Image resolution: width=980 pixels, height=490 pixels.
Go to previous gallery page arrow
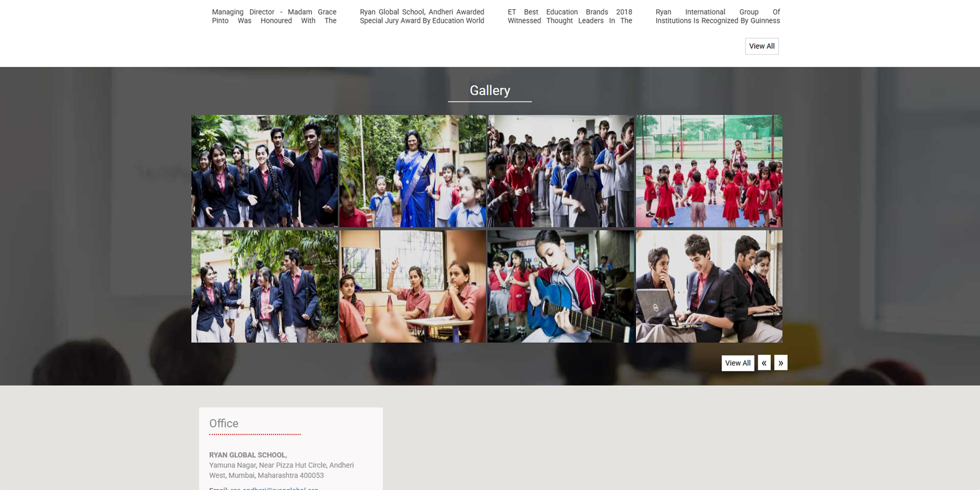(764, 363)
